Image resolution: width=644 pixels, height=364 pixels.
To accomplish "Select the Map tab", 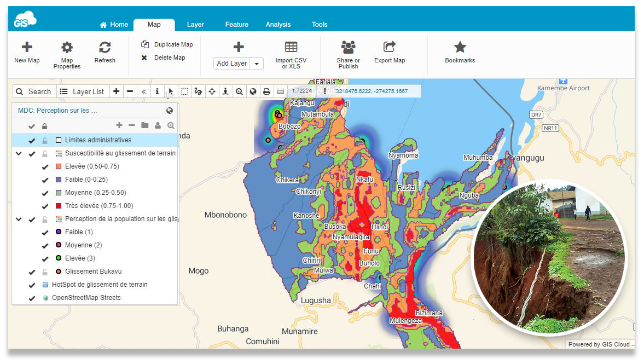I will click(154, 25).
